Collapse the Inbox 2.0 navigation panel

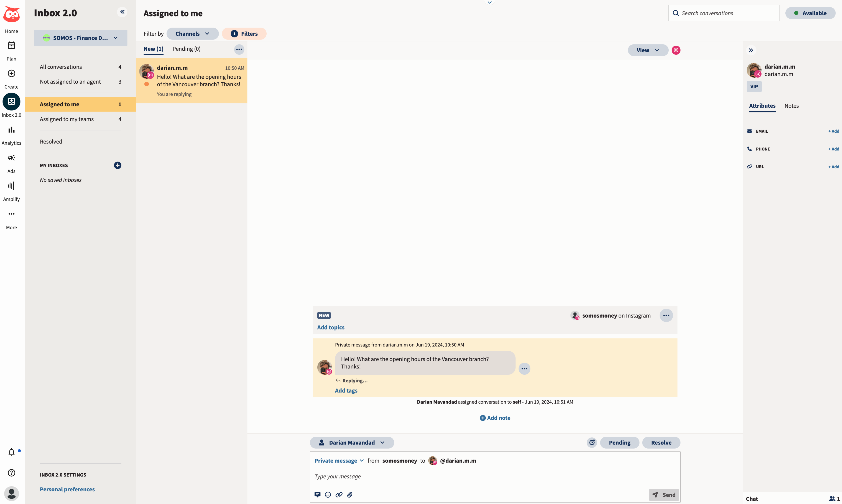click(122, 12)
